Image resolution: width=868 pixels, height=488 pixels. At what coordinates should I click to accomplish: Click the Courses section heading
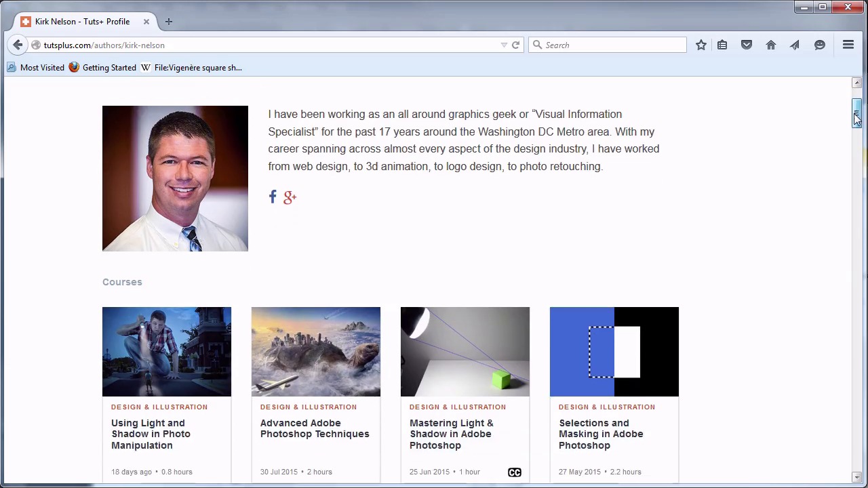[x=122, y=282]
